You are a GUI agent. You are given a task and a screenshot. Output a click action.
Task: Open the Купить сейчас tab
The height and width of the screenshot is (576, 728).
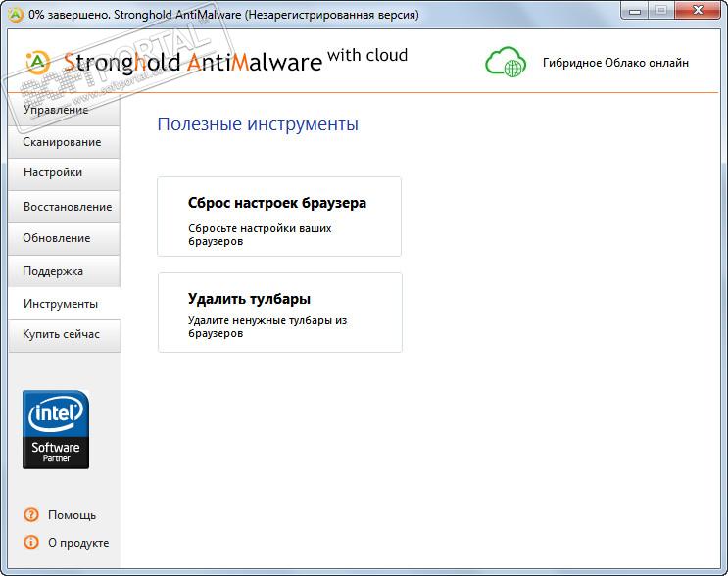[64, 336]
